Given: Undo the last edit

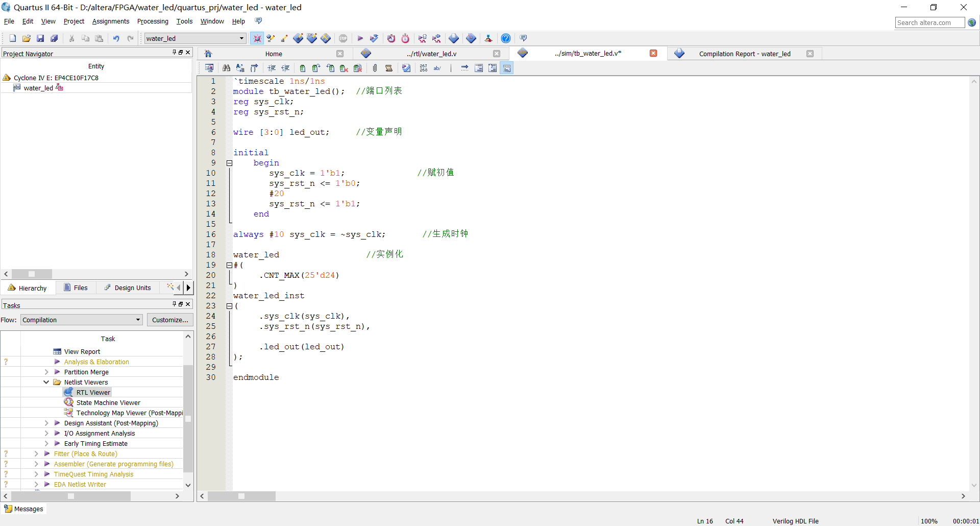Looking at the screenshot, I should pos(116,38).
